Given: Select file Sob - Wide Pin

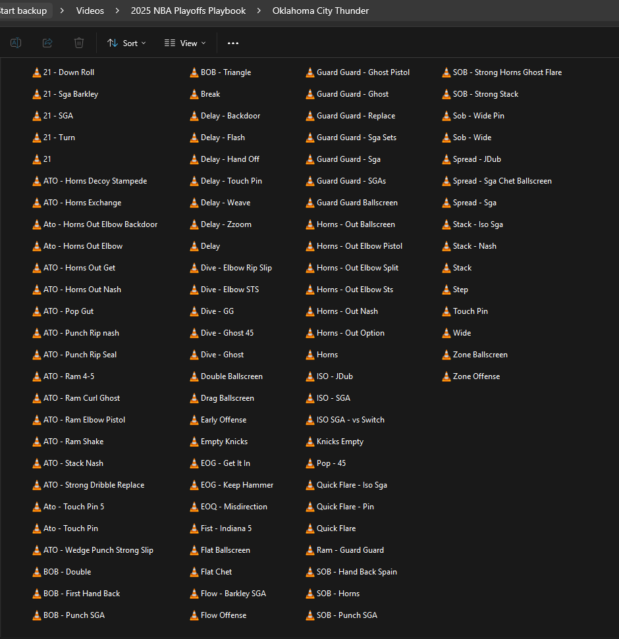Looking at the screenshot, I should pyautogui.click(x=474, y=116).
